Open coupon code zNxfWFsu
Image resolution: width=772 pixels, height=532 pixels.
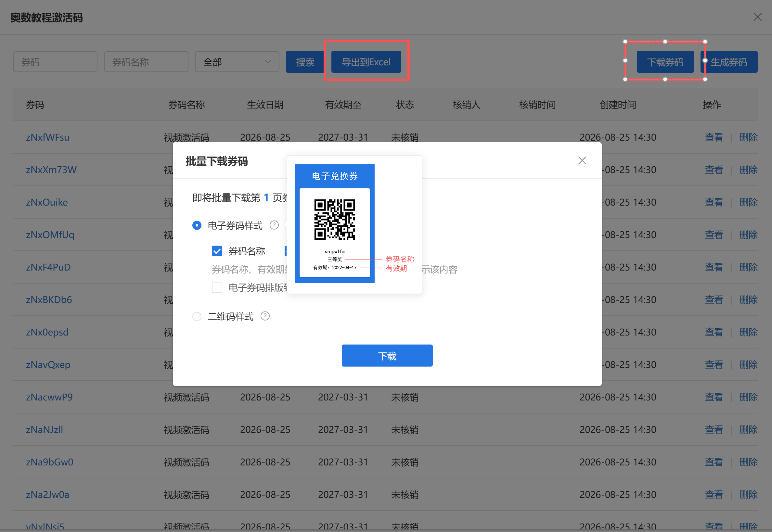pyautogui.click(x=48, y=137)
